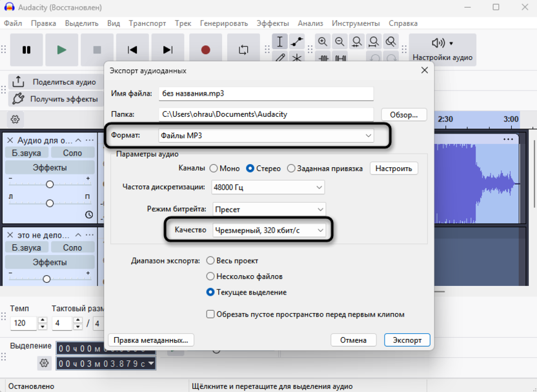Click the Отмена button
The image size is (537, 392).
point(354,340)
